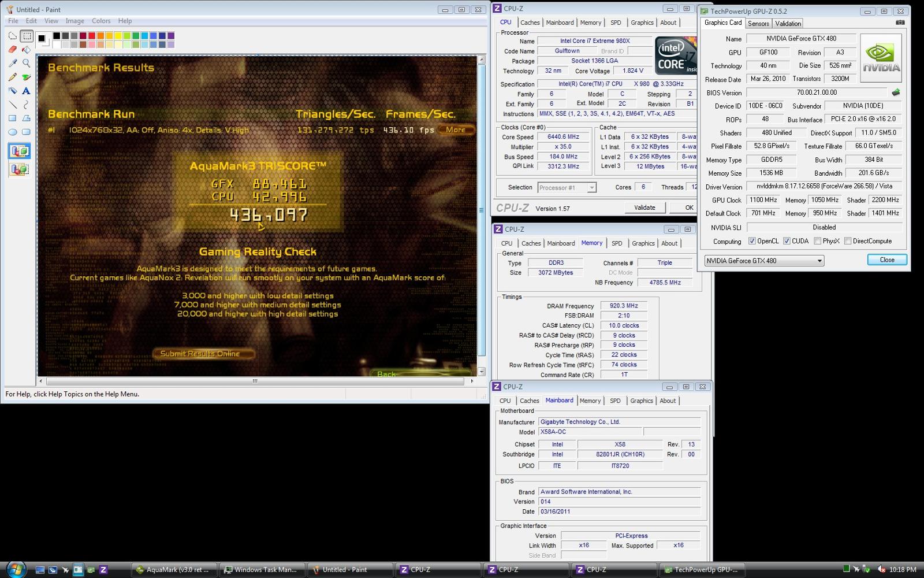Select the Free-Form Select tool in Paint
The image size is (924, 578).
tap(13, 36)
